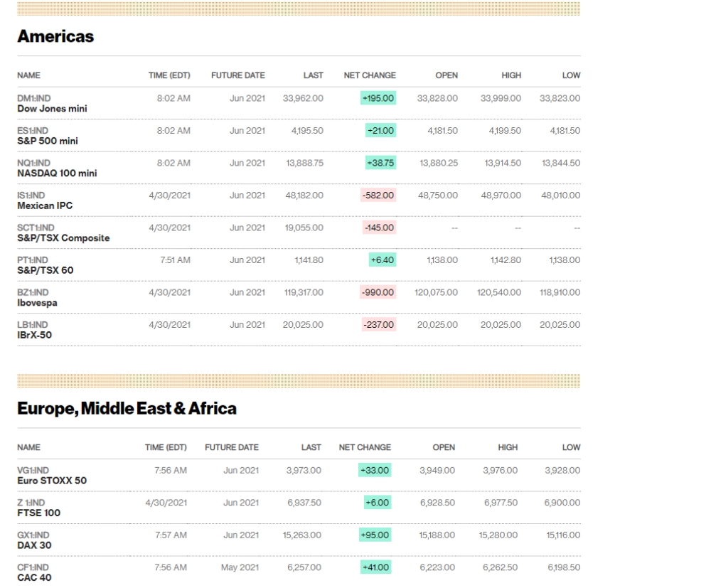Open the CAC 40 futures link
This screenshot has height=588, width=711.
point(34,577)
